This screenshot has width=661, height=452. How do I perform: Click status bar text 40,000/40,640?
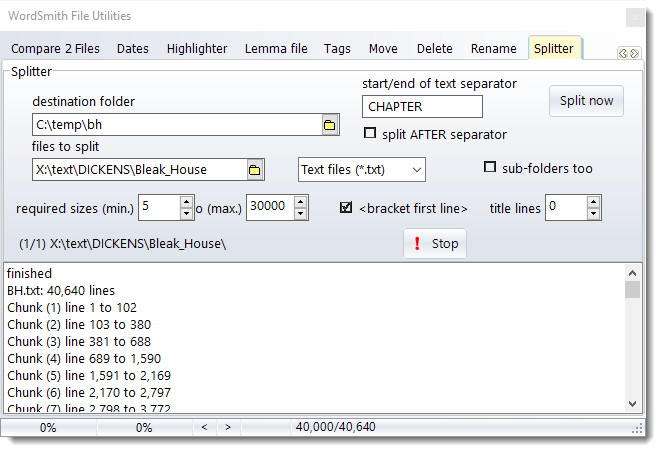tap(336, 427)
